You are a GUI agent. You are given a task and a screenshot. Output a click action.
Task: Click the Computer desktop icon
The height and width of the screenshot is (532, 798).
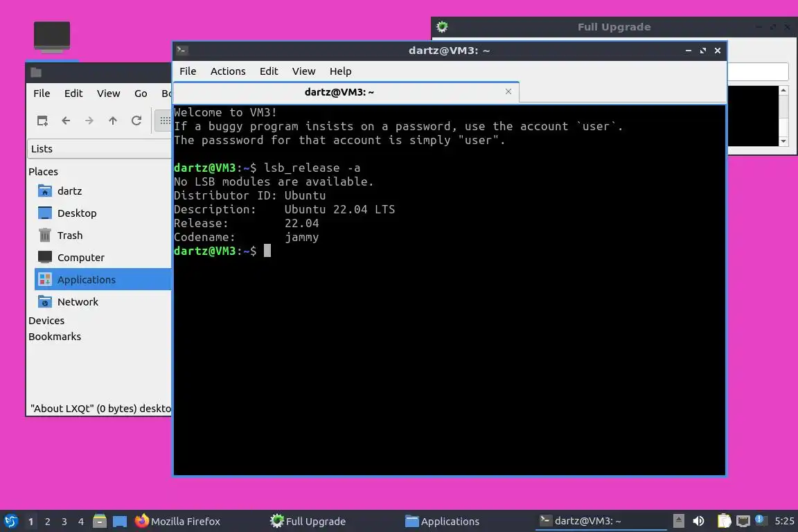[x=52, y=37]
